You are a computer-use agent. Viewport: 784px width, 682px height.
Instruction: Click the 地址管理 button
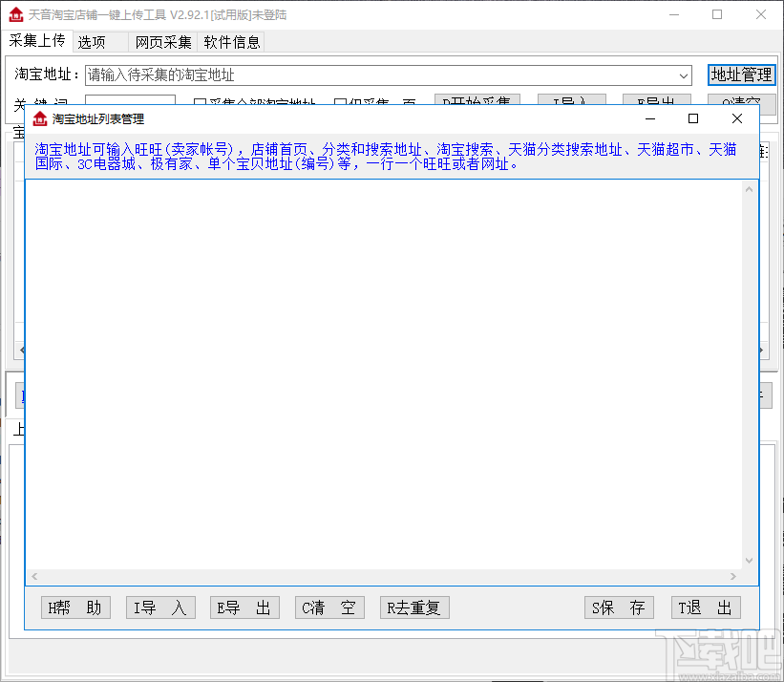coord(742,75)
